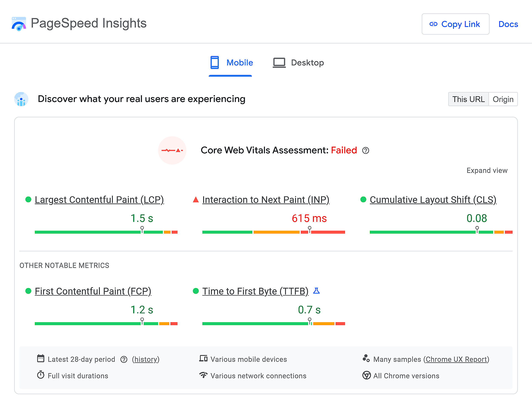532x408 pixels.
Task: Open the help icon next to Core Web Vitals Assessment
Action: point(366,151)
